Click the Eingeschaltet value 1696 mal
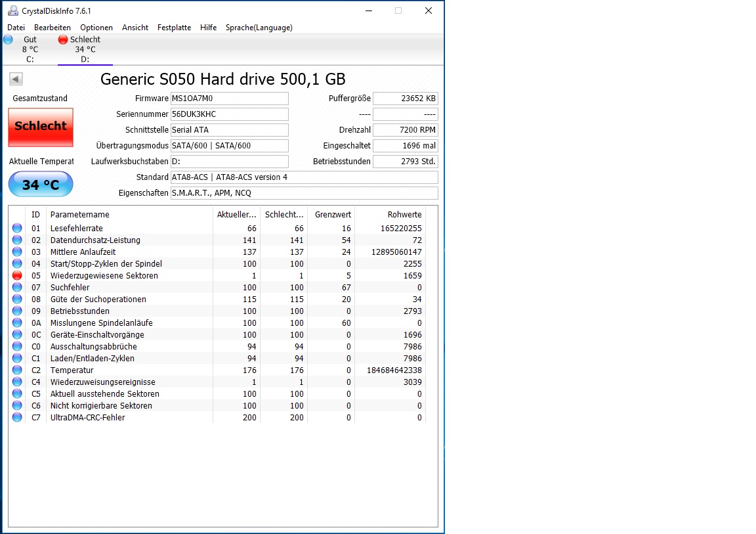This screenshot has width=756, height=534. point(406,146)
